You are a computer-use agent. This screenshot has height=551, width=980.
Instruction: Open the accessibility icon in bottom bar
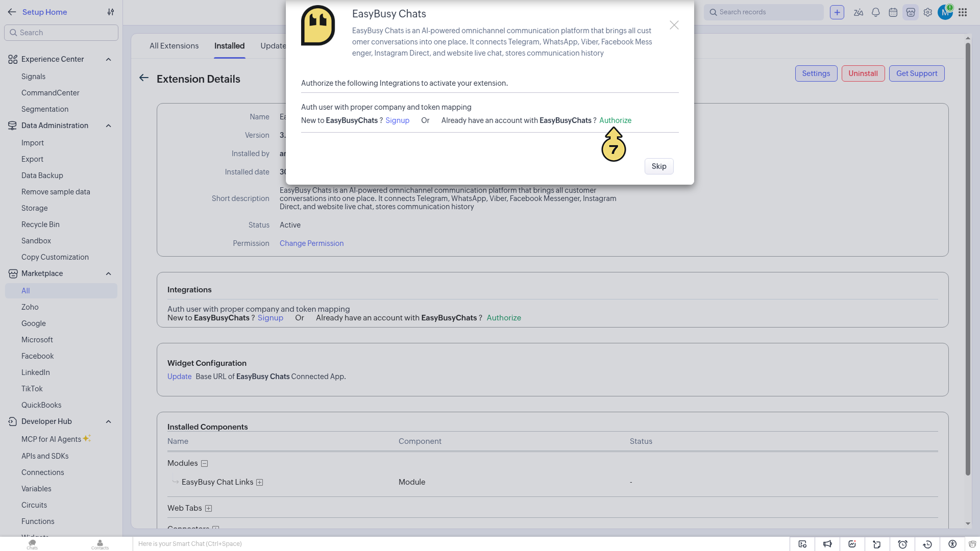coord(952,544)
